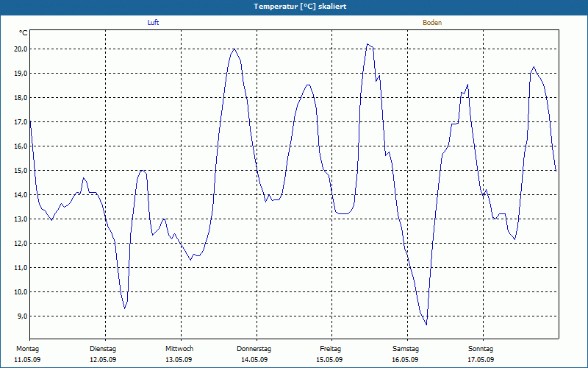Click the 17,0 y-axis value
This screenshot has height=368, width=588.
coord(21,122)
